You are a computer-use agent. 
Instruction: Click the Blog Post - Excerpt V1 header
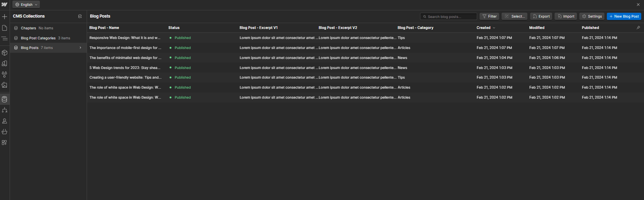[259, 28]
